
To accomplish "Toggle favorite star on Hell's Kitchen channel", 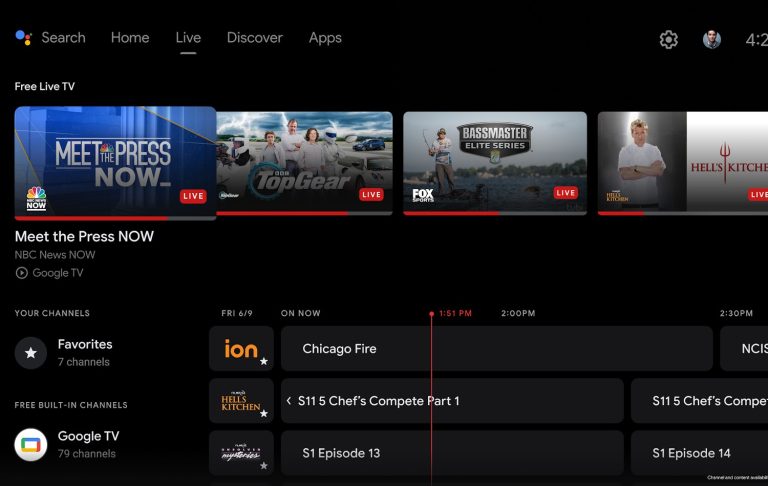I will pos(264,413).
